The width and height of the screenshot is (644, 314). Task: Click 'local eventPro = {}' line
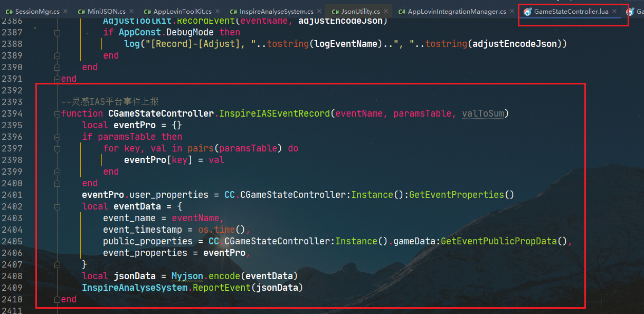132,125
